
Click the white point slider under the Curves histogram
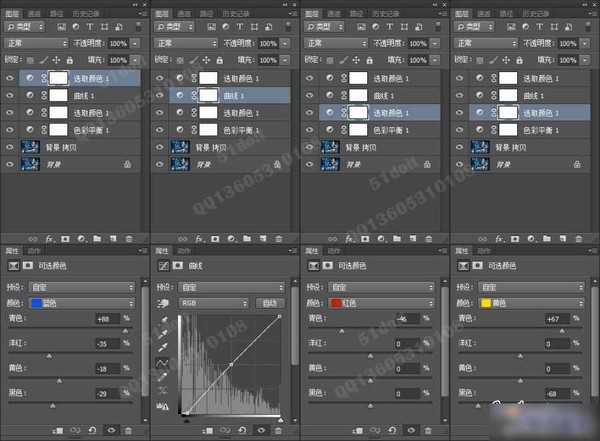coord(279,418)
